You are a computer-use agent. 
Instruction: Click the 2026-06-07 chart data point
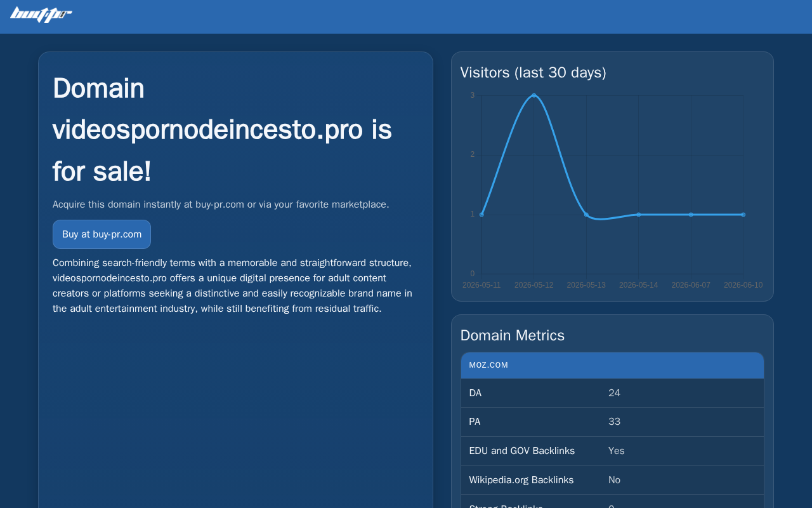[x=691, y=215]
